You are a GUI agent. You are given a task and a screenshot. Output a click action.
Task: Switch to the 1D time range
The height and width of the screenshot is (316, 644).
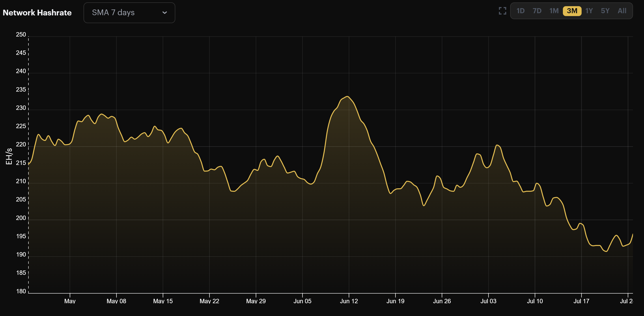tap(521, 11)
